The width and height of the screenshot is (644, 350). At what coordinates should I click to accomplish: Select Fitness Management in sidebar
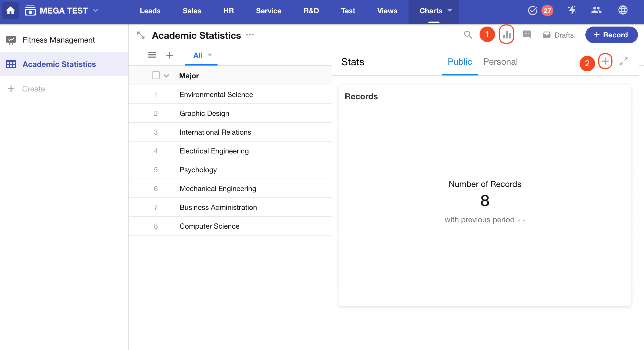pyautogui.click(x=59, y=40)
